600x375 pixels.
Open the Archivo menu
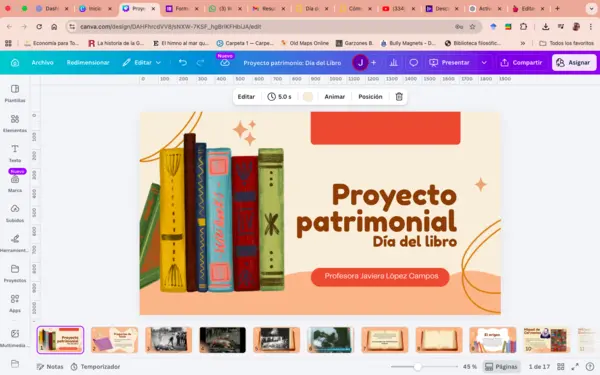(x=42, y=62)
